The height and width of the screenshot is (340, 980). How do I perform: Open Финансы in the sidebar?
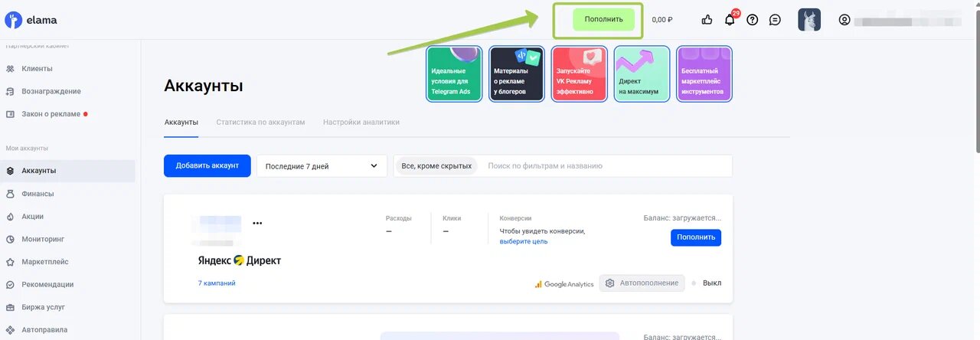coord(38,194)
